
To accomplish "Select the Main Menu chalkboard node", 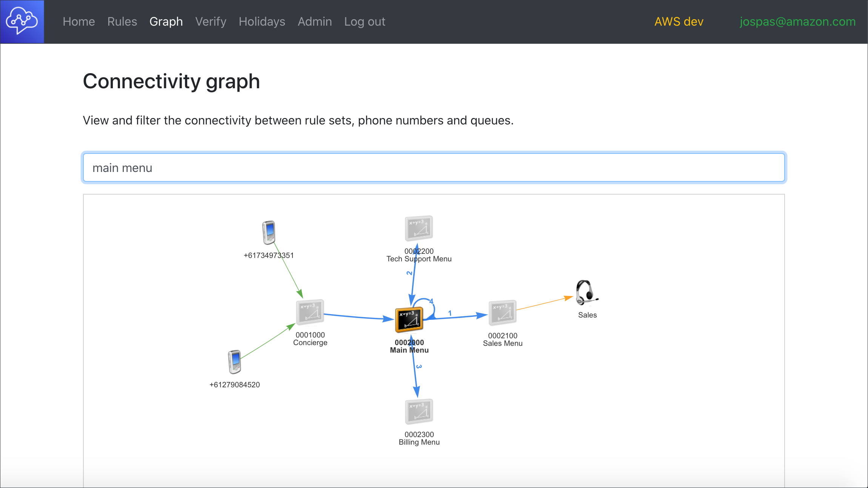I will [409, 320].
